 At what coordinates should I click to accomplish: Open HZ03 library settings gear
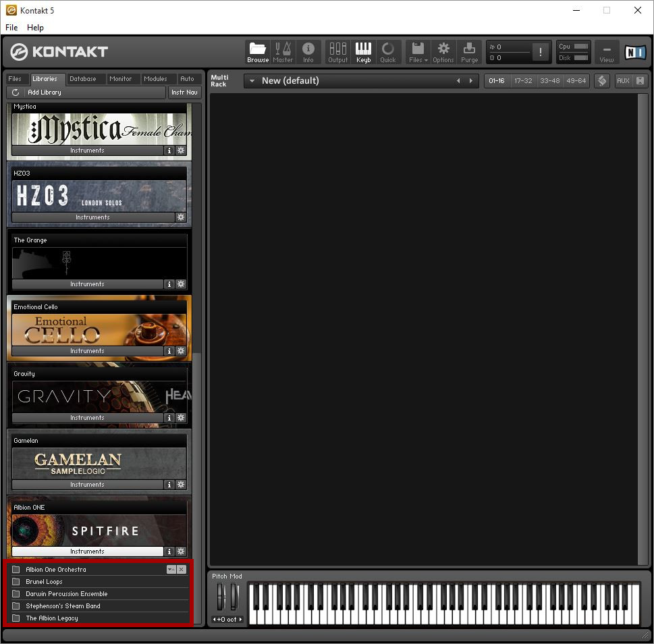pos(181,217)
